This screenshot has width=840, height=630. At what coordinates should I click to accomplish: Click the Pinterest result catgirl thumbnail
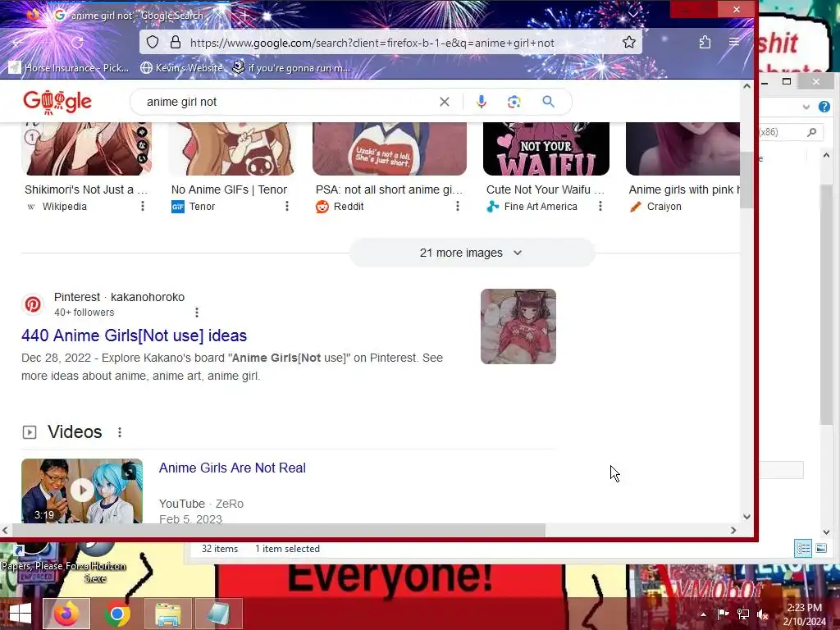point(518,326)
